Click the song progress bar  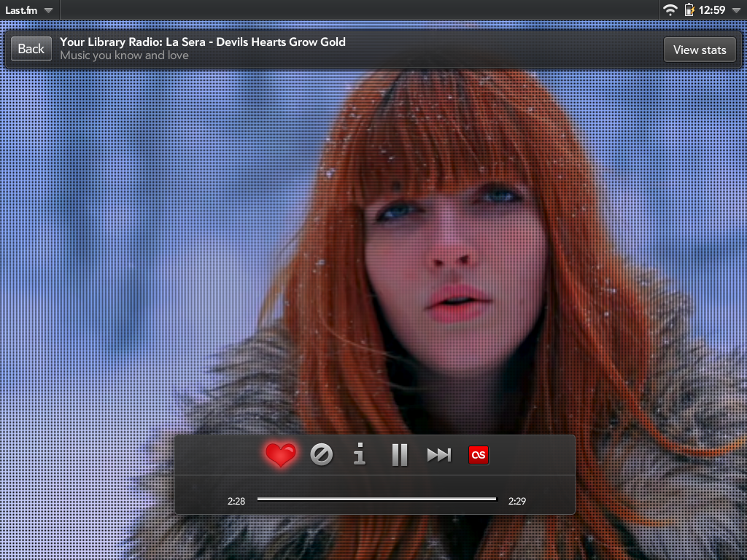pos(377,499)
